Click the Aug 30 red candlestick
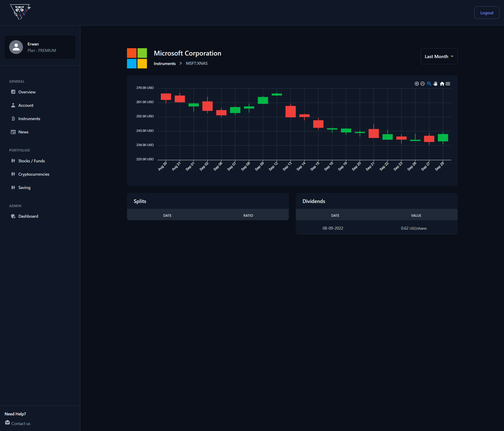 pos(166,97)
